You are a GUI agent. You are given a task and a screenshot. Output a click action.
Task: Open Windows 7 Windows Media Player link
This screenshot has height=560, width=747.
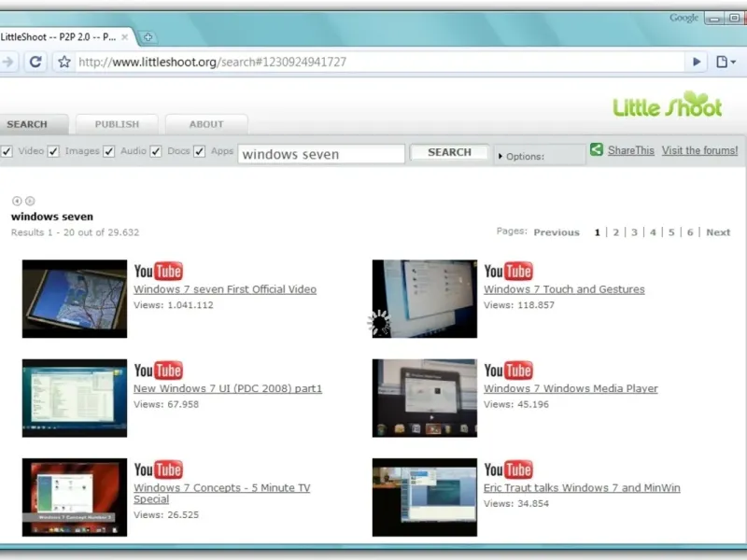point(571,388)
